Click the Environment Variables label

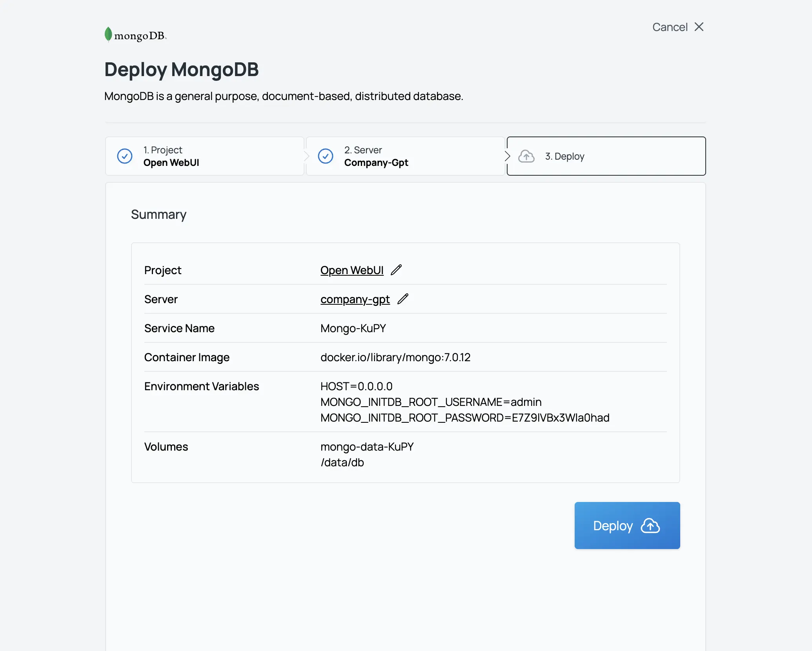pos(202,386)
